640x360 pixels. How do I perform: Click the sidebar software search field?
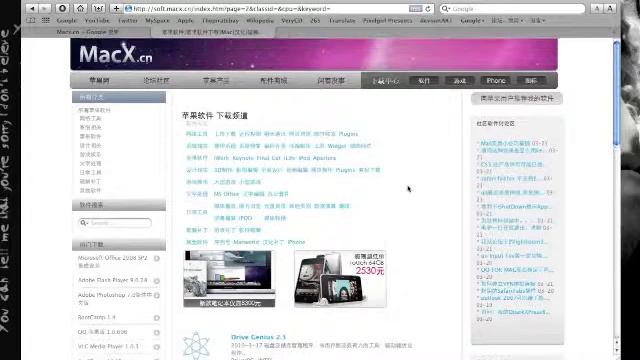coord(115,223)
